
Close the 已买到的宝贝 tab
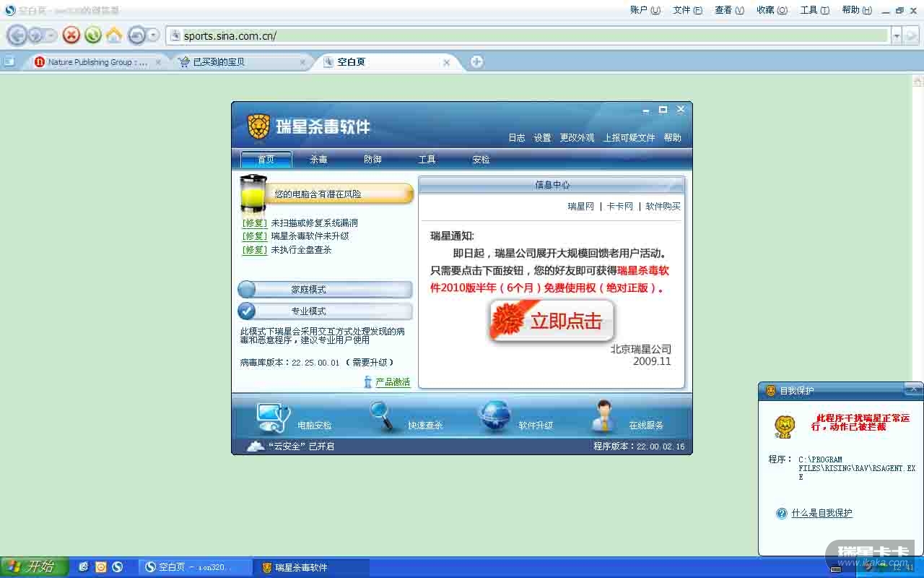pyautogui.click(x=302, y=62)
